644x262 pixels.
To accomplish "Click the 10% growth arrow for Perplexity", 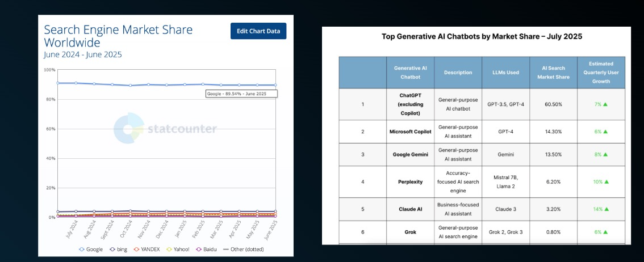I will pyautogui.click(x=606, y=182).
